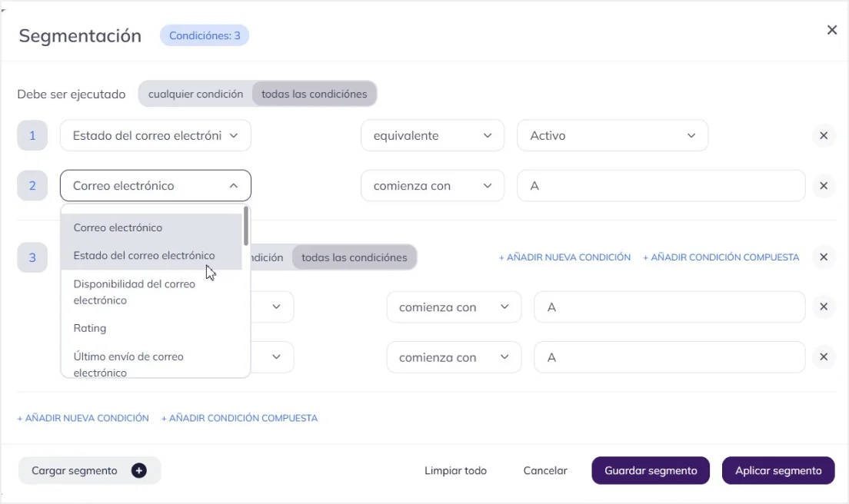Open the 'Activo' value dropdown

(612, 136)
